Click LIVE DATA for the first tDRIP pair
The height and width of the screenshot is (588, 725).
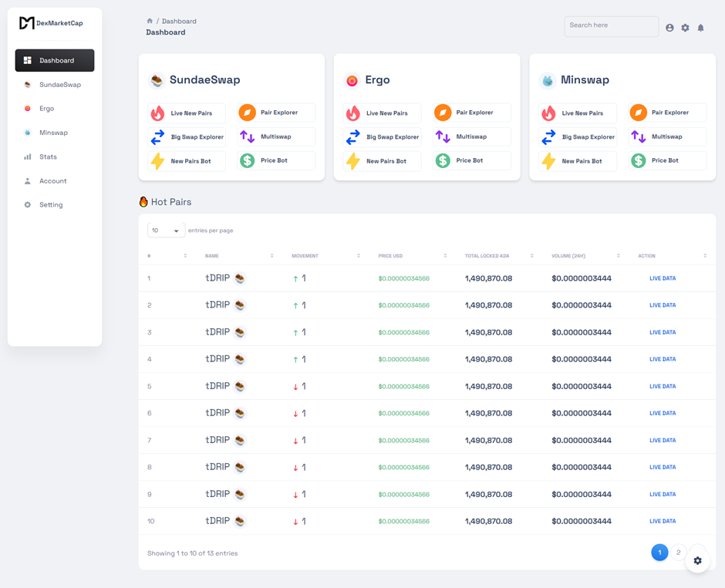click(x=663, y=278)
